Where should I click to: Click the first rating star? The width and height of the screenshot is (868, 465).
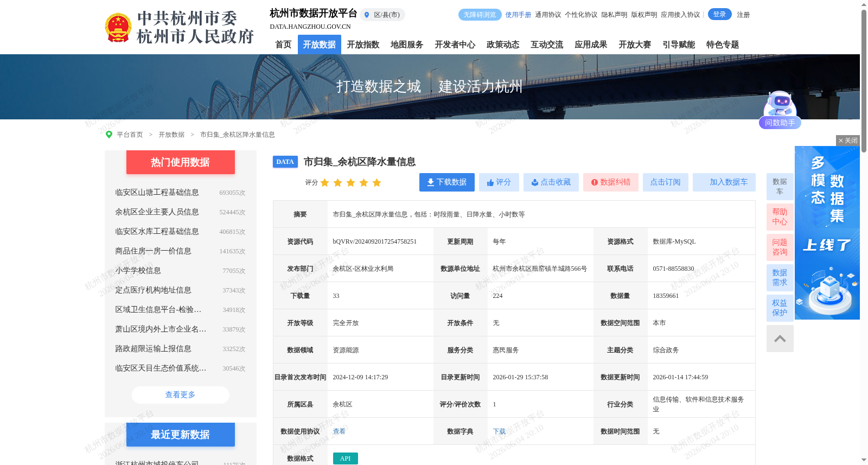click(x=324, y=183)
